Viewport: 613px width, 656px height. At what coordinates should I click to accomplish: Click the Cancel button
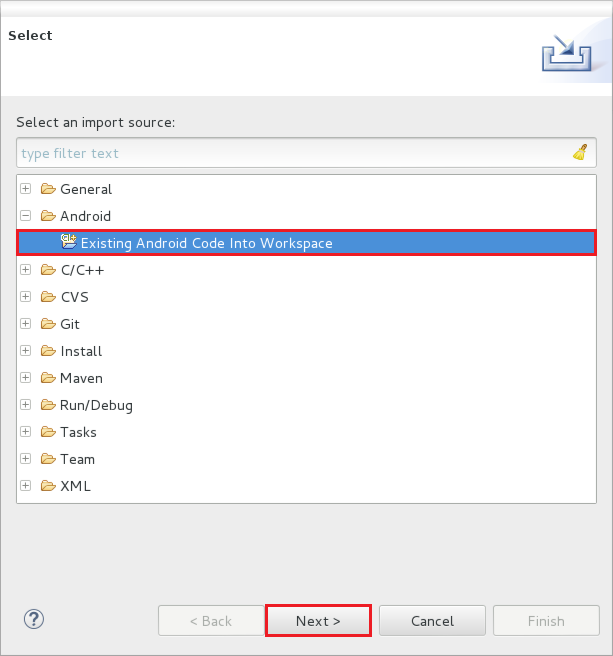pyautogui.click(x=432, y=621)
